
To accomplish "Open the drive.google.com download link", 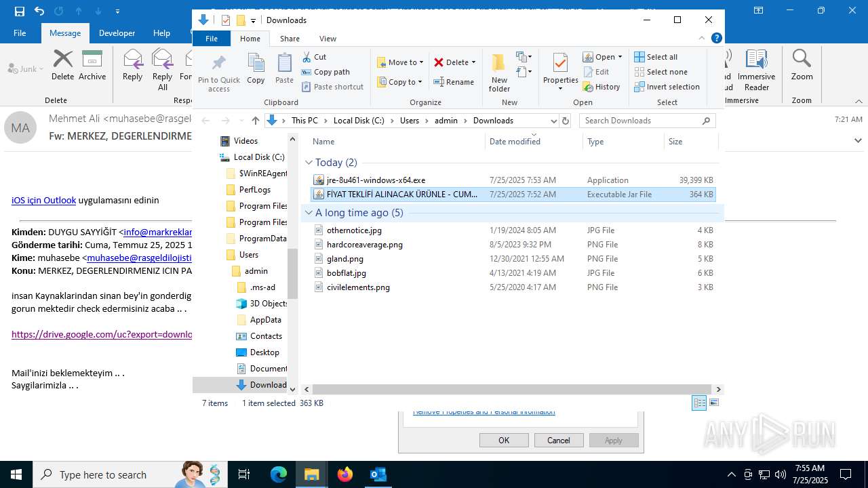I will tap(102, 334).
